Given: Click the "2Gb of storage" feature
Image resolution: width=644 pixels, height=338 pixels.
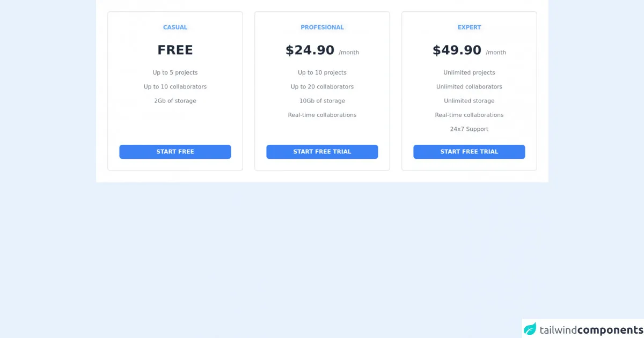Looking at the screenshot, I should tap(175, 101).
